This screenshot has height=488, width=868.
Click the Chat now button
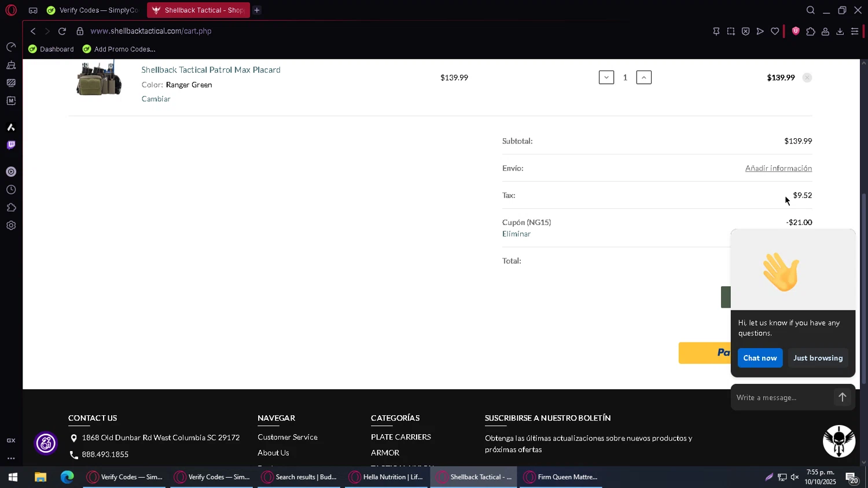760,358
